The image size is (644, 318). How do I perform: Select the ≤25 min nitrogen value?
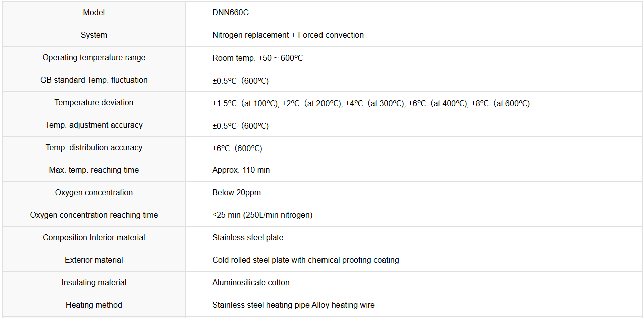[262, 215]
